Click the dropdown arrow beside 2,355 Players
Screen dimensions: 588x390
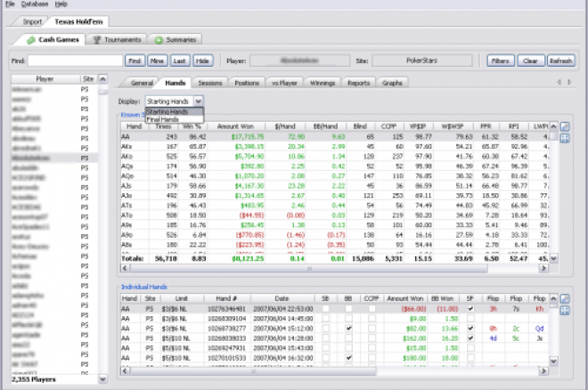pos(102,379)
